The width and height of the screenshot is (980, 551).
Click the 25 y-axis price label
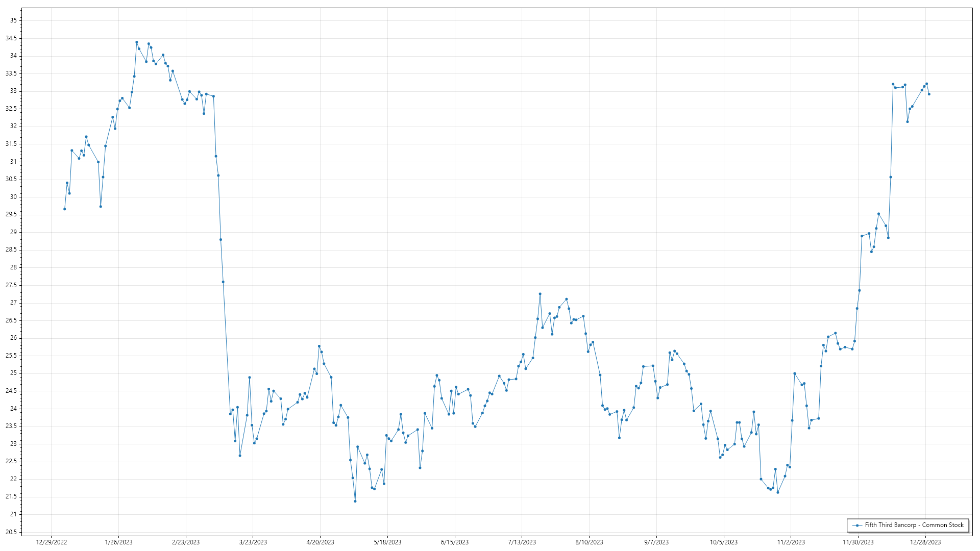click(x=13, y=373)
